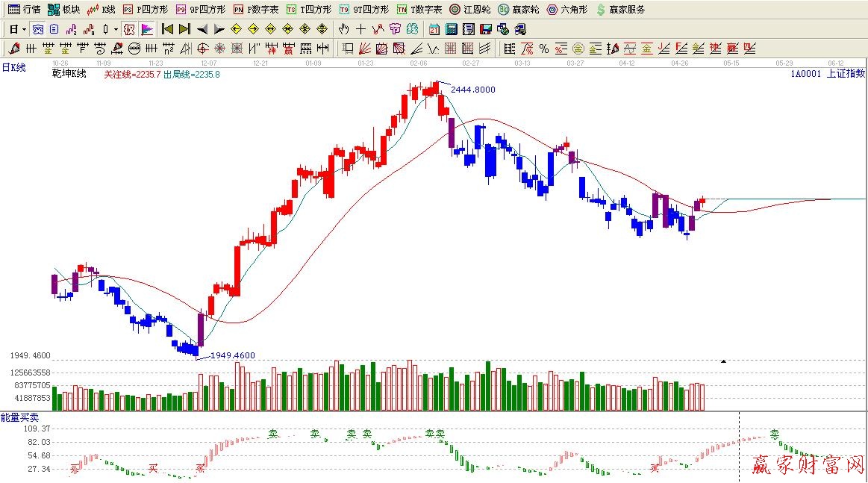Click yellow diamond horizontal compress icon
The width and height of the screenshot is (868, 483).
coord(288,29)
